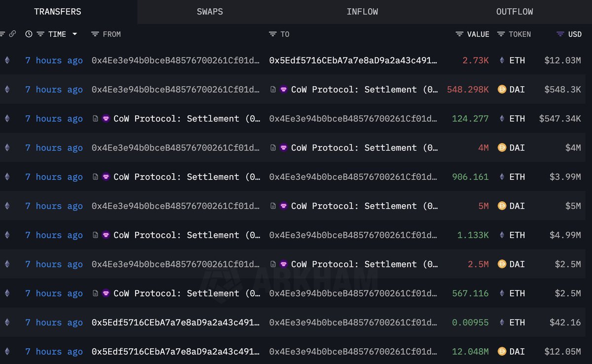This screenshot has width=592, height=364.
Task: Click the DAI token icon on the 12.048M row
Action: [x=502, y=351]
